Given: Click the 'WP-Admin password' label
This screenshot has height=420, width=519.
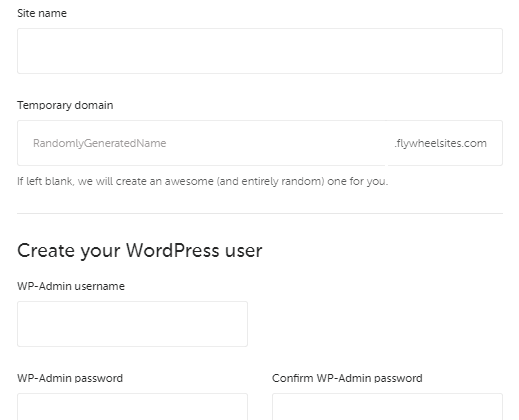Looking at the screenshot, I should (70, 378).
